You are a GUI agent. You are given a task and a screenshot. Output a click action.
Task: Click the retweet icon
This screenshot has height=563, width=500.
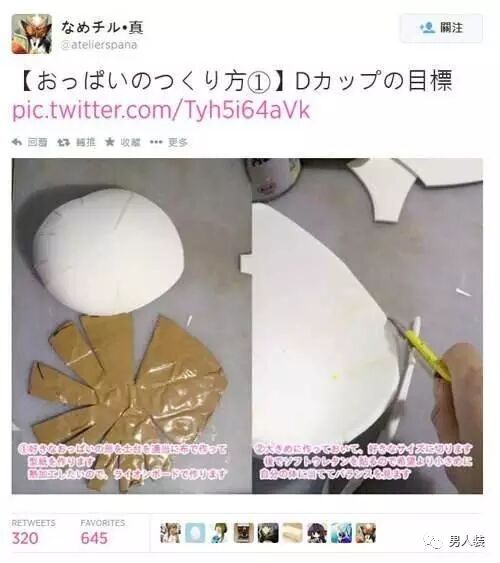[64, 142]
